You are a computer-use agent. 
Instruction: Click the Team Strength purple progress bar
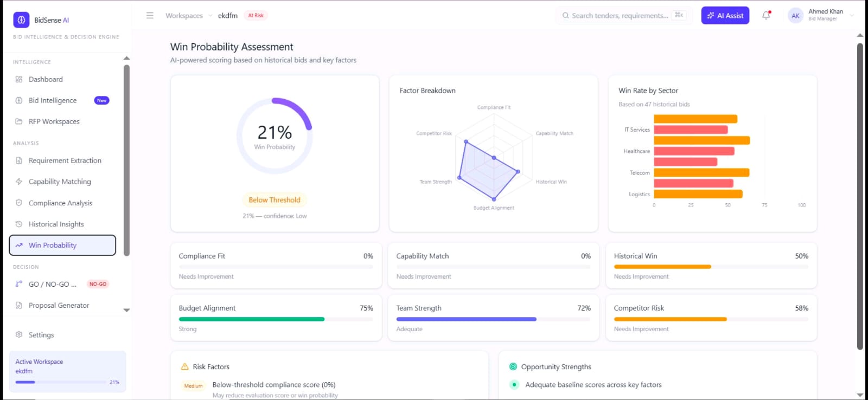click(x=467, y=319)
